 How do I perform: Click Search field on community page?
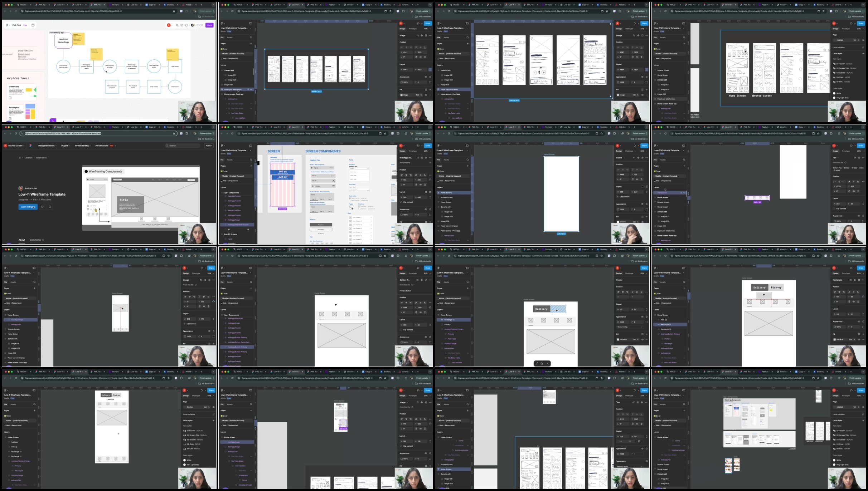click(183, 146)
